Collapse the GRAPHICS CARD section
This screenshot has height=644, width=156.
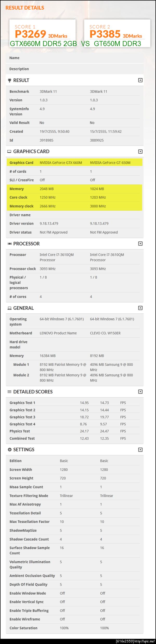(140, 152)
